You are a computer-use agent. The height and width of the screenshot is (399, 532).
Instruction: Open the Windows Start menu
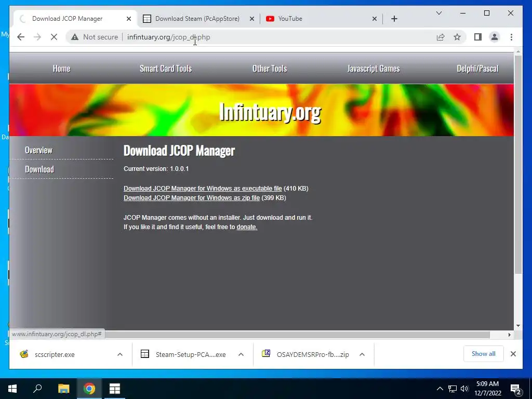point(12,389)
